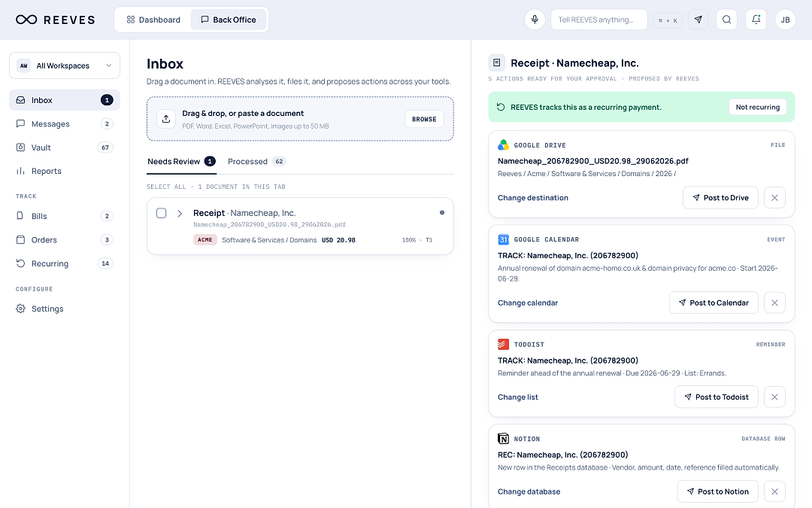Click the upload icon in drop zone
The height and width of the screenshot is (508, 812).
(x=165, y=119)
